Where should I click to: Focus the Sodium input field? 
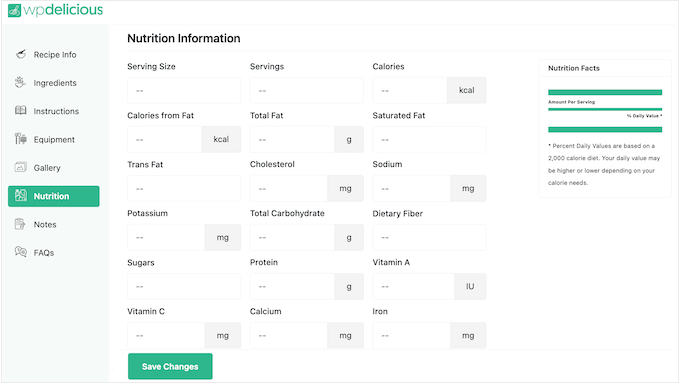coord(411,188)
